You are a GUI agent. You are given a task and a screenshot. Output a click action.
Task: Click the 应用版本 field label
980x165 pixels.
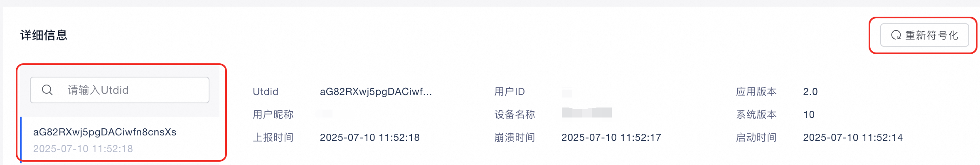[x=756, y=92]
